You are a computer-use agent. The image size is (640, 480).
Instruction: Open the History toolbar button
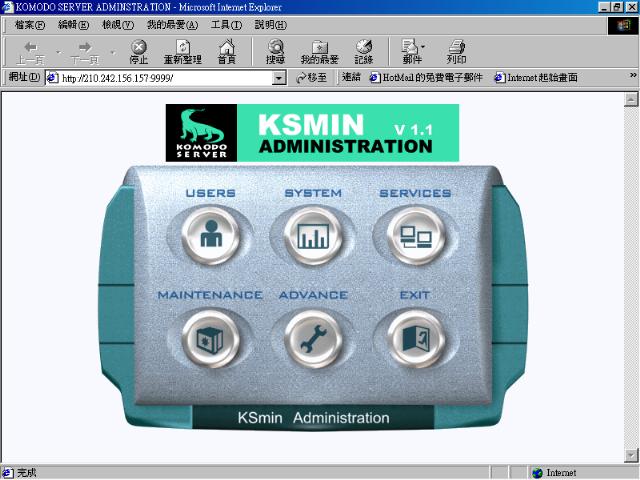point(363,52)
